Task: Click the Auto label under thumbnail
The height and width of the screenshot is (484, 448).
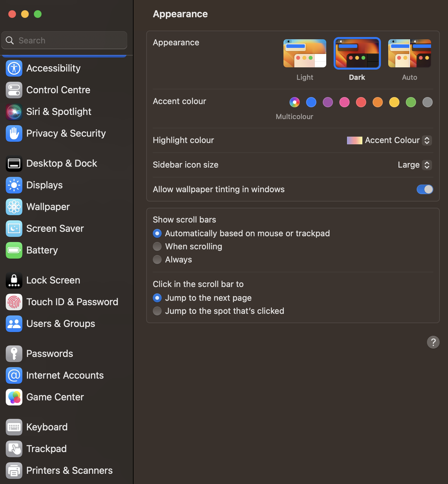Action: [x=410, y=77]
